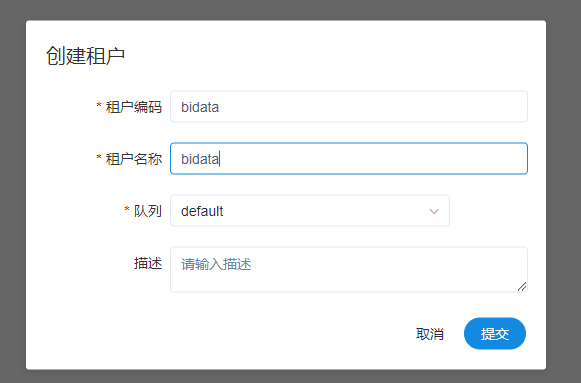Open the 队列 combo box showing default

[x=310, y=211]
